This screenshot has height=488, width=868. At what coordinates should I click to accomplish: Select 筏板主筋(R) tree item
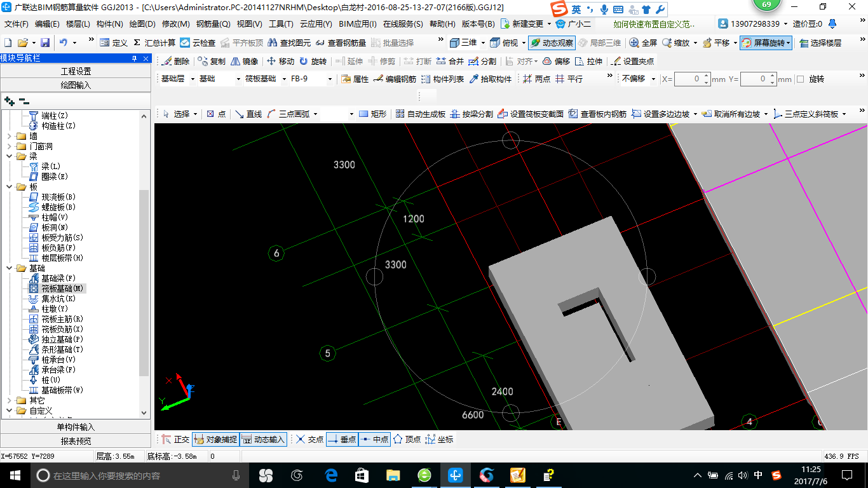tap(56, 319)
